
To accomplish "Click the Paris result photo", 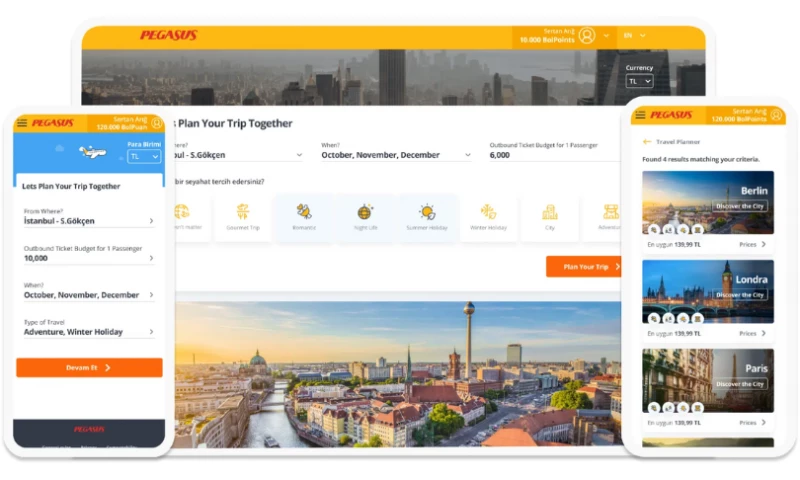I will pos(708,381).
